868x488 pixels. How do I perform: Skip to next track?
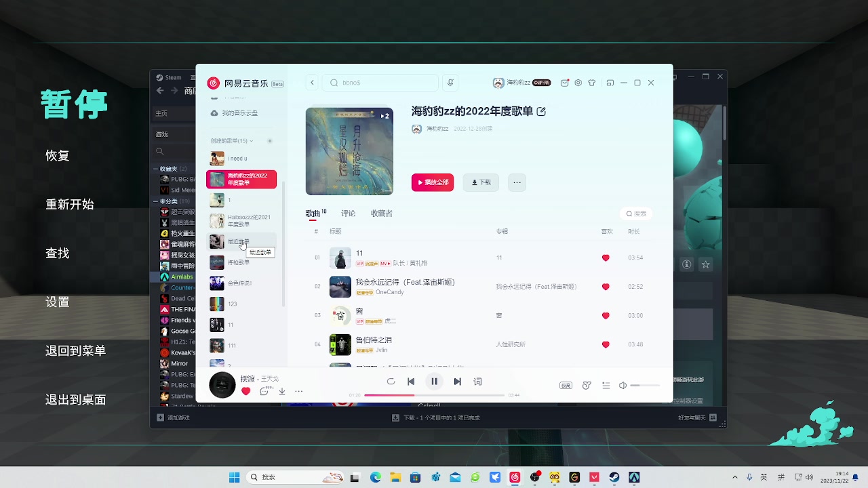tap(457, 382)
